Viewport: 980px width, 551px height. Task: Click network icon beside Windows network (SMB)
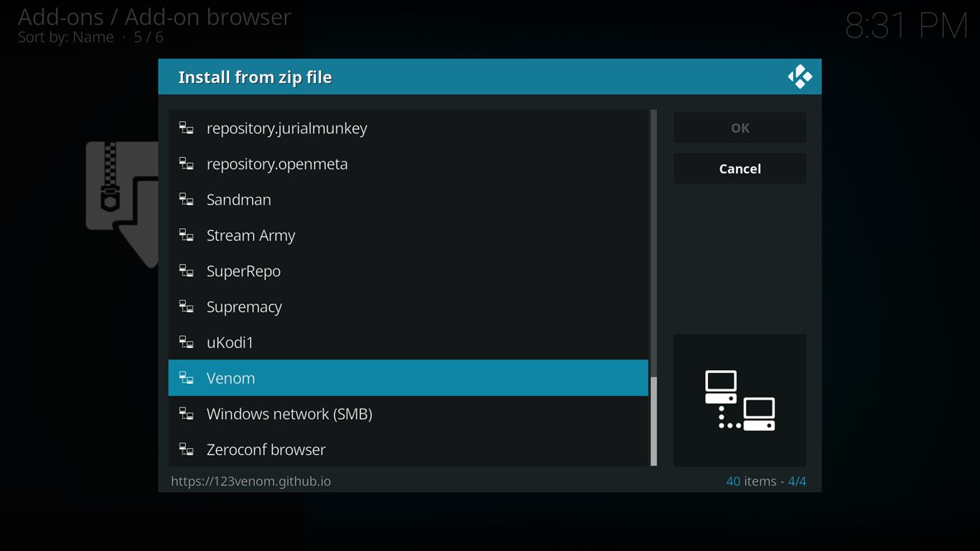[x=186, y=414]
